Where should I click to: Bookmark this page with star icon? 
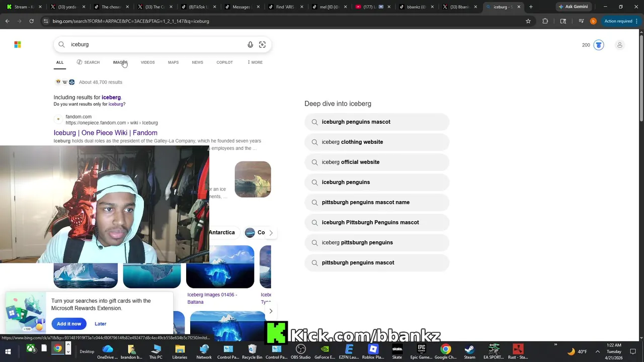pos(528,21)
